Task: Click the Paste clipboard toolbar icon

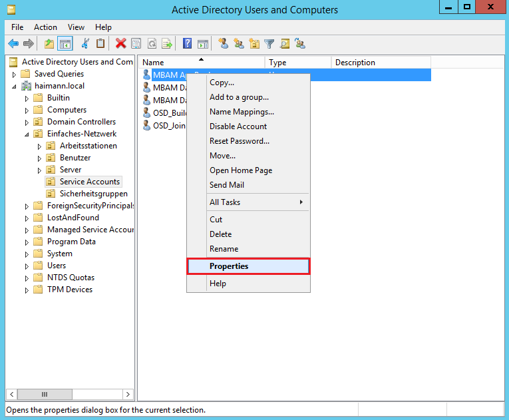Action: [x=100, y=43]
